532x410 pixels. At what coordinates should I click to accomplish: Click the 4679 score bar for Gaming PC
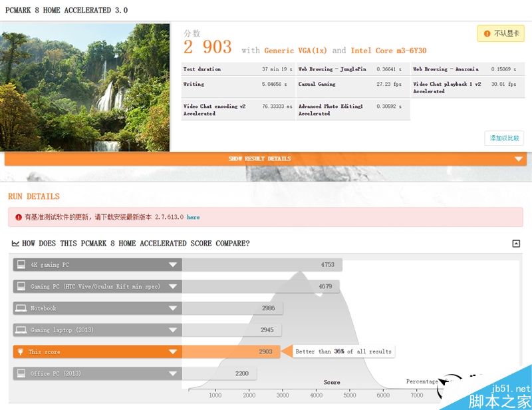pyautogui.click(x=261, y=286)
